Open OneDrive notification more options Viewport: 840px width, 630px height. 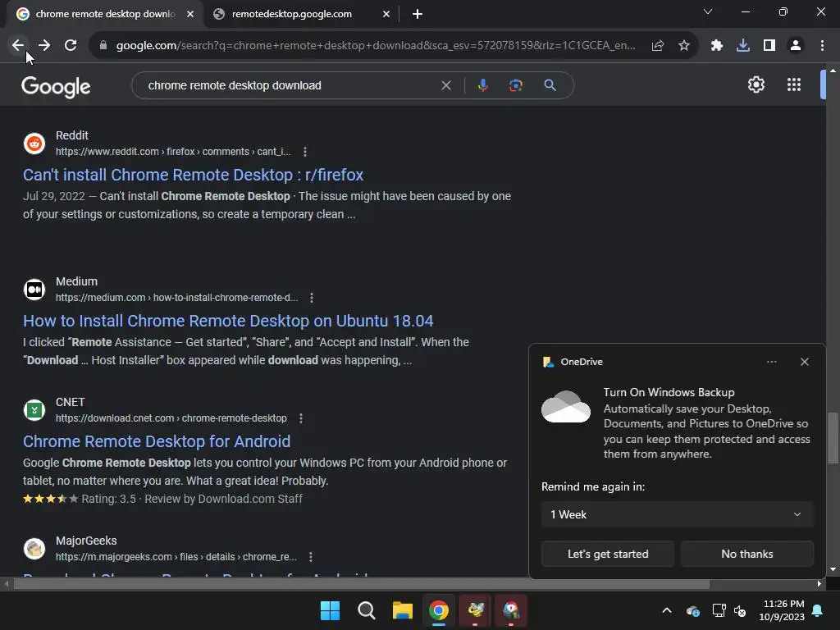771,362
